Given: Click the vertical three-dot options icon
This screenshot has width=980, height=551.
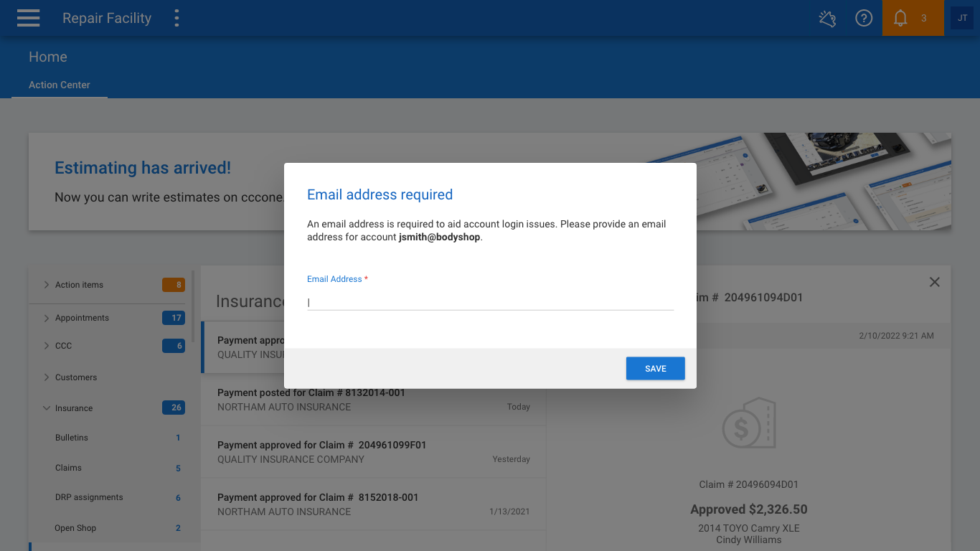Looking at the screenshot, I should pos(176,19).
